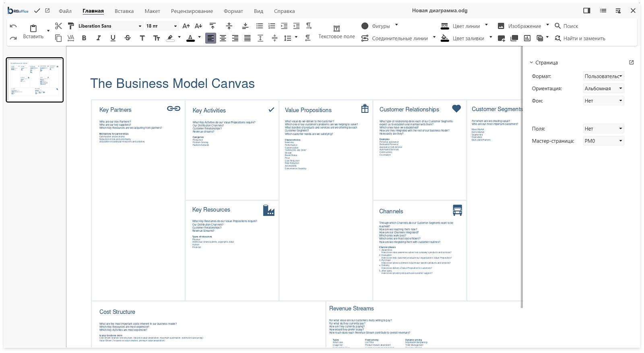Insert a chart using the toolbar icon

[x=527, y=38]
